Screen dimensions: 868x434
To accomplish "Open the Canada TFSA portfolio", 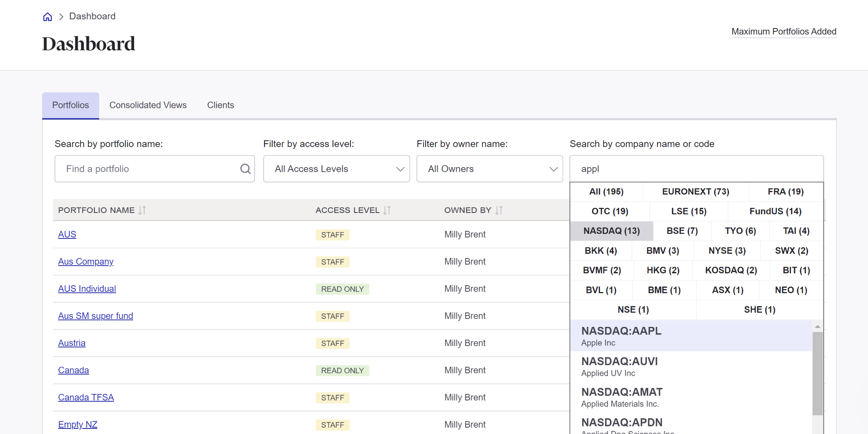I will 86,397.
